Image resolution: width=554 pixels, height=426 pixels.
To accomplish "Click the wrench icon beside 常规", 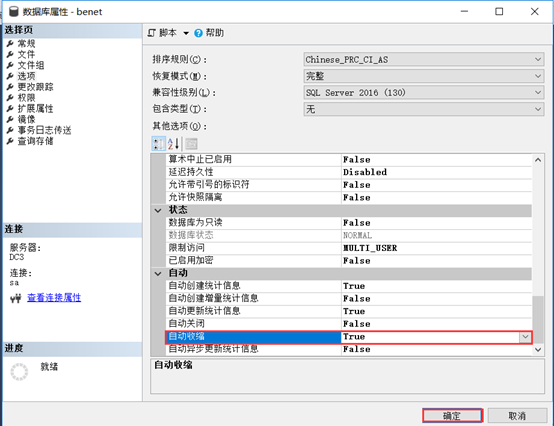I will 10,44.
